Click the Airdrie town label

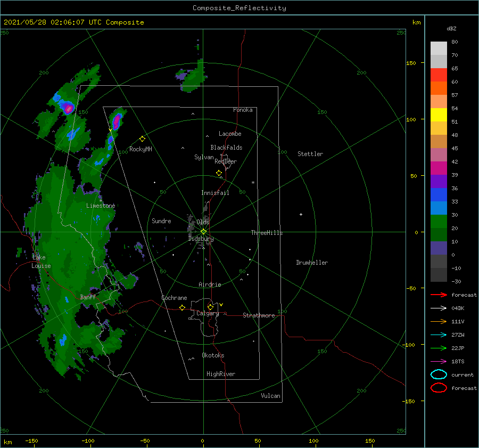pos(210,284)
